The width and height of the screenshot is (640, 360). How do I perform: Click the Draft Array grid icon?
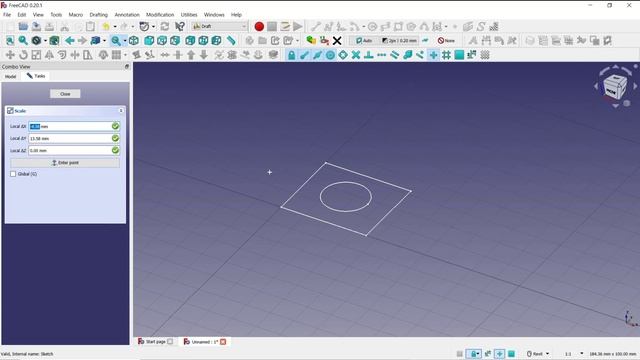[x=116, y=55]
